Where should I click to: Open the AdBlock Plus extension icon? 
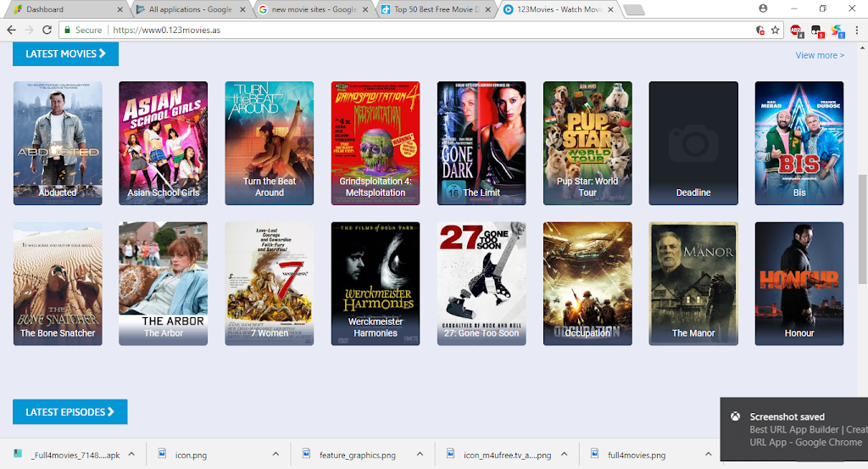(796, 31)
